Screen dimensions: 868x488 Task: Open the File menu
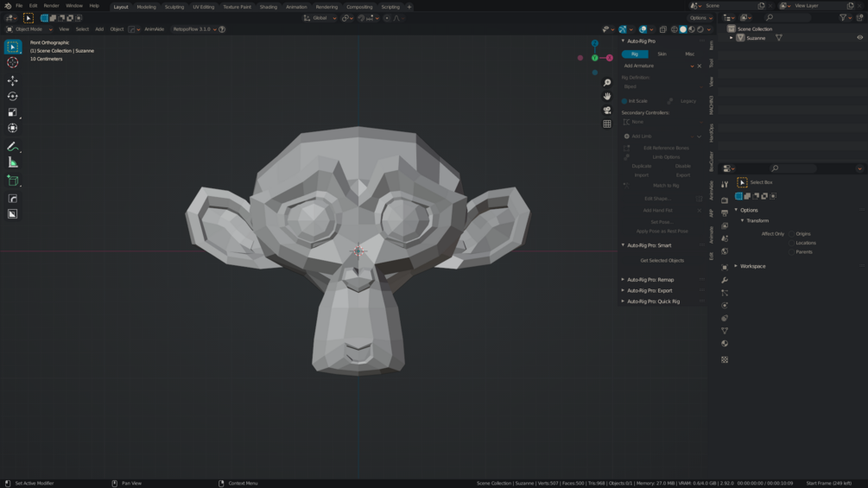coord(19,6)
